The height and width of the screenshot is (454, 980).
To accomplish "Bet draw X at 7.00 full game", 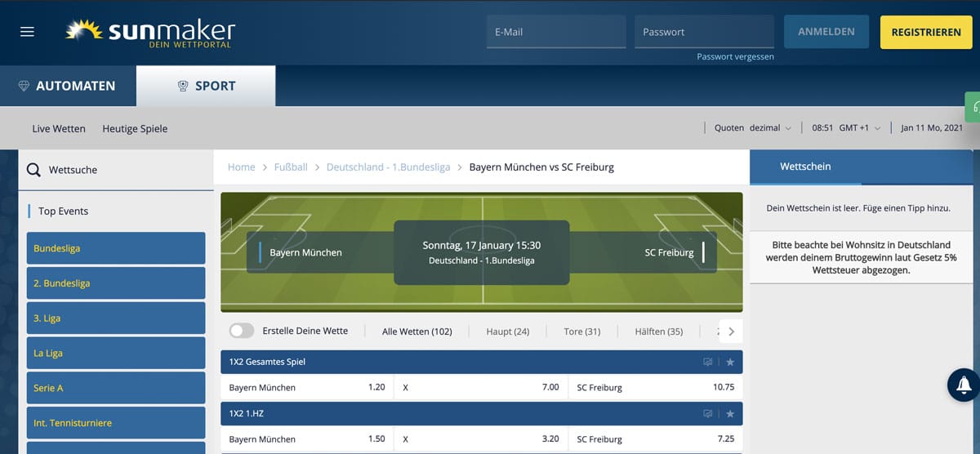I will [481, 387].
